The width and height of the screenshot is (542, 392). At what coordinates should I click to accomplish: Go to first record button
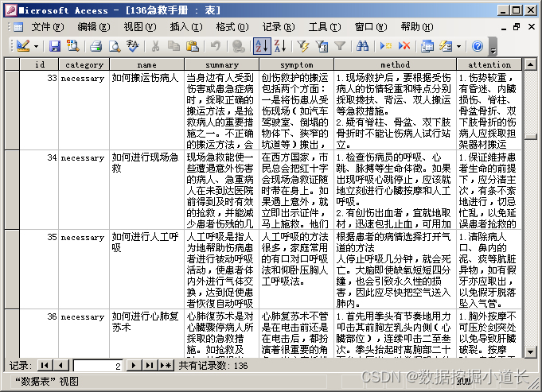pos(45,366)
